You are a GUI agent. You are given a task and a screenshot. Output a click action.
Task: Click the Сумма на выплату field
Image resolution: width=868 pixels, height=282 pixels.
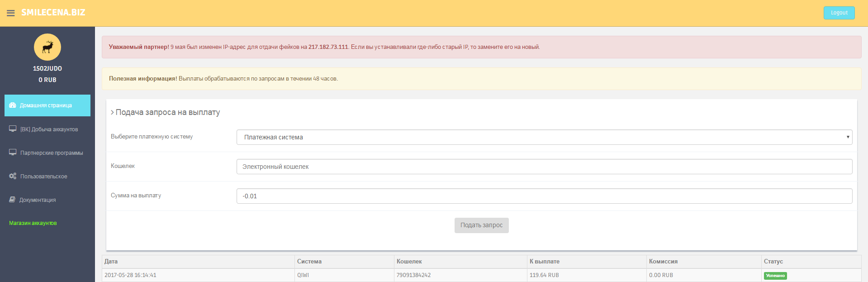[x=544, y=196]
